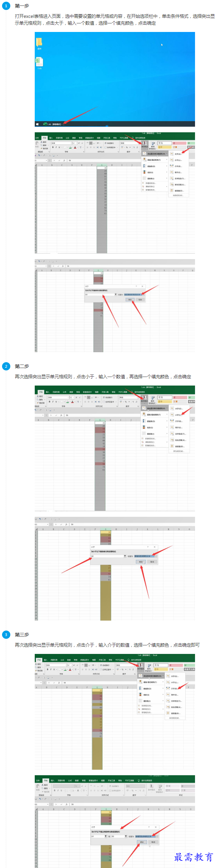Click the value field in the 小于 dialog
Image resolution: width=216 pixels, height=868 pixels.
click(x=107, y=556)
